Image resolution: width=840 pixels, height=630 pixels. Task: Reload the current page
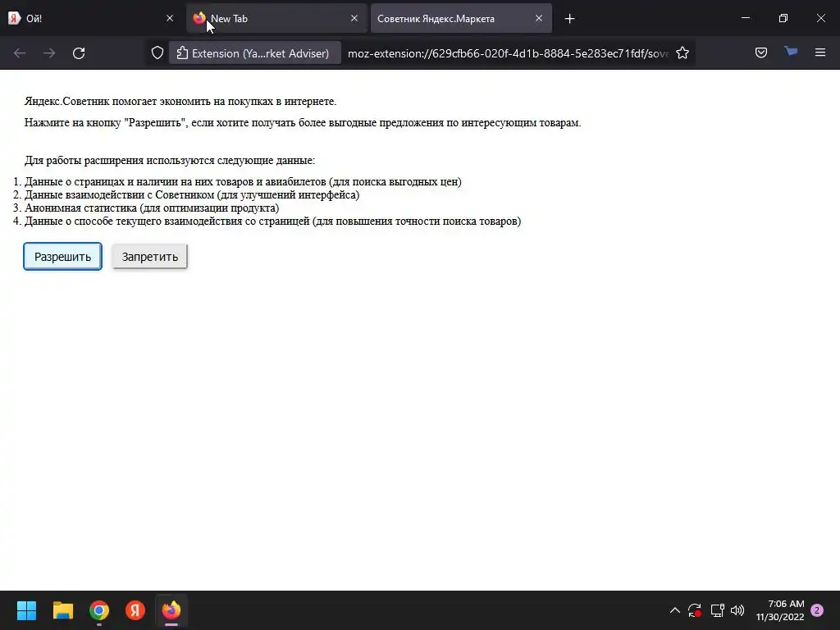(79, 53)
